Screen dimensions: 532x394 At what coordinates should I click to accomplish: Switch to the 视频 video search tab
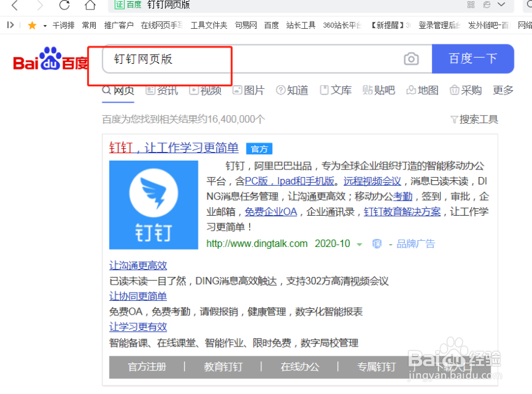pos(210,90)
